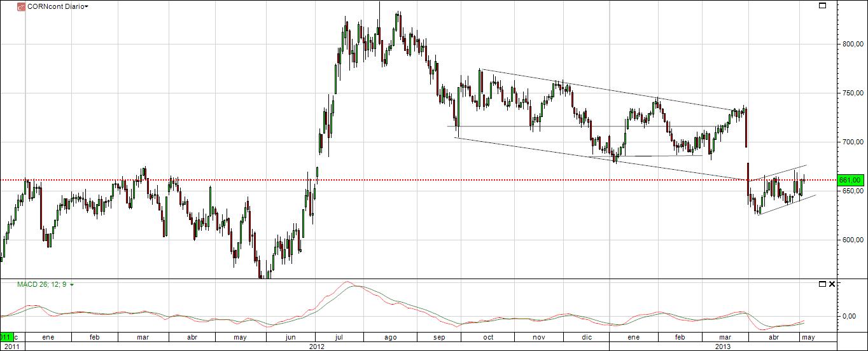Click the 2012 year label on the timeline

(317, 347)
